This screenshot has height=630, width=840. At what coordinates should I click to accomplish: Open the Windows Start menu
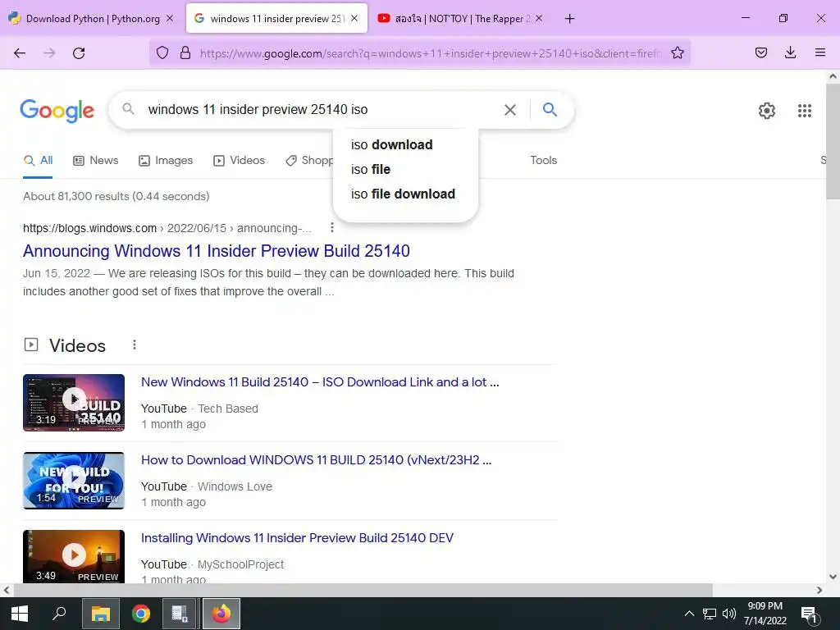20,614
